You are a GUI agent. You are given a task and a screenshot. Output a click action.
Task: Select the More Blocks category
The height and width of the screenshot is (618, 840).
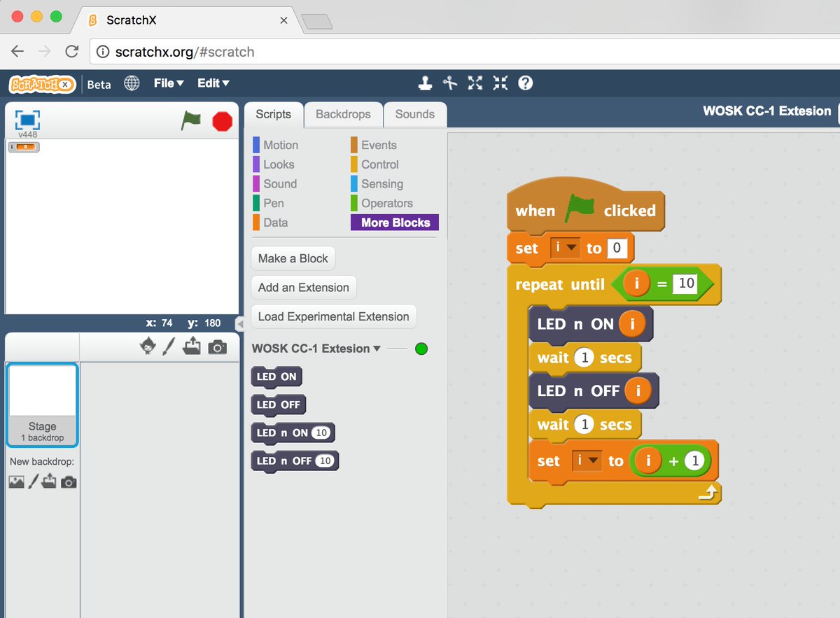pyautogui.click(x=395, y=223)
